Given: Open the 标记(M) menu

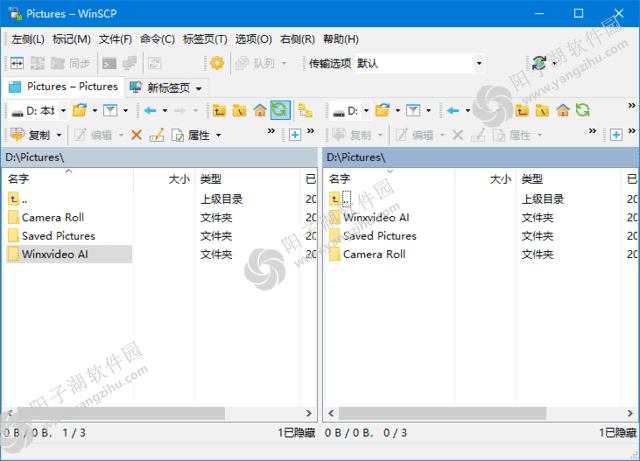Looking at the screenshot, I should (x=71, y=39).
